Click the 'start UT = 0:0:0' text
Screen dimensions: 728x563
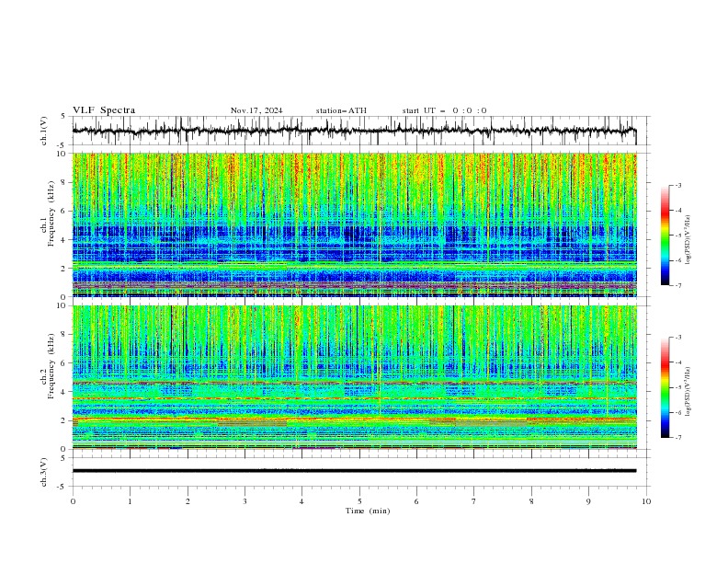click(x=444, y=110)
